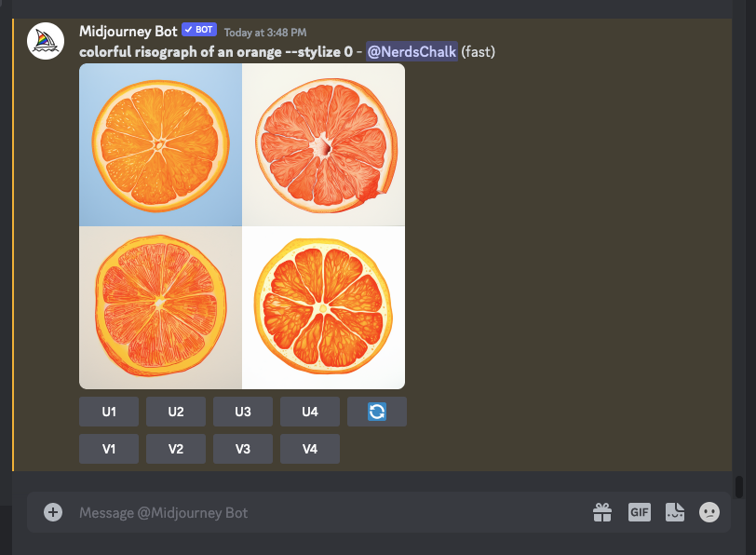Click the V3 variations button

pyautogui.click(x=243, y=449)
